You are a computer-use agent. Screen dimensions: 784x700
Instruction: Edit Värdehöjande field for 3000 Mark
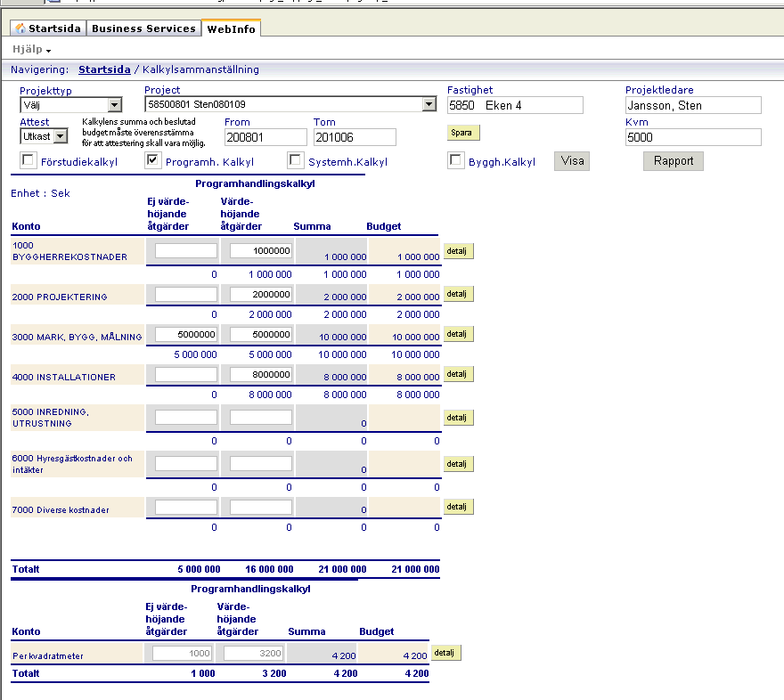261,334
